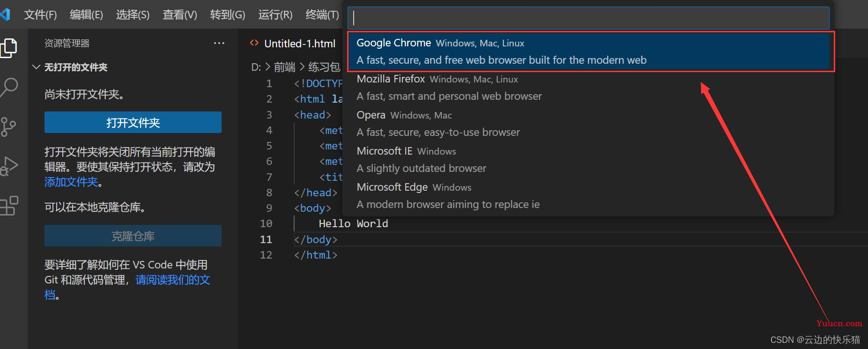Switch to the Untitled-1.html tab
The image size is (868, 349).
coord(300,44)
